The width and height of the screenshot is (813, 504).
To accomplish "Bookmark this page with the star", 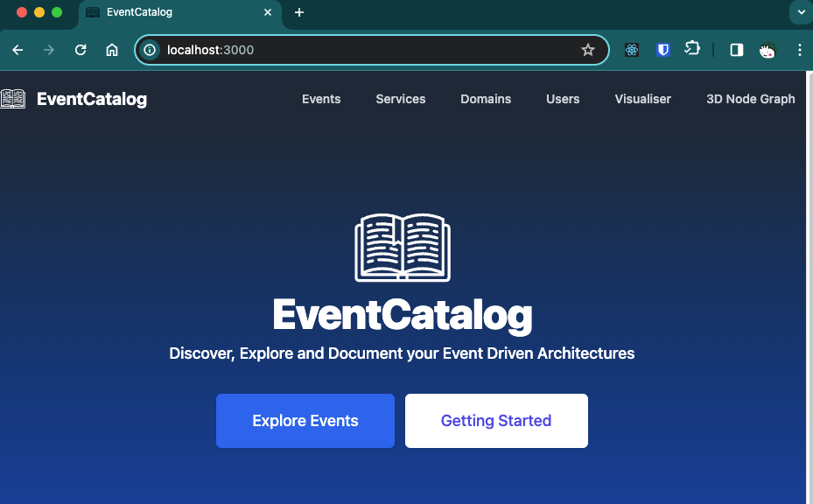I will point(588,50).
